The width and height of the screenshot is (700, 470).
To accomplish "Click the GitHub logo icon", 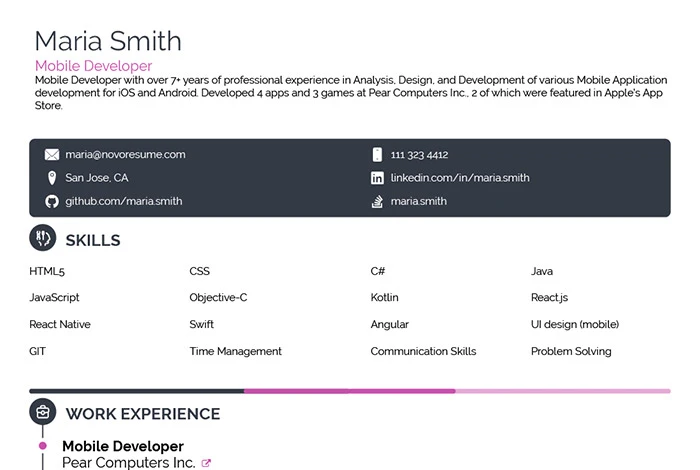I will tap(52, 201).
